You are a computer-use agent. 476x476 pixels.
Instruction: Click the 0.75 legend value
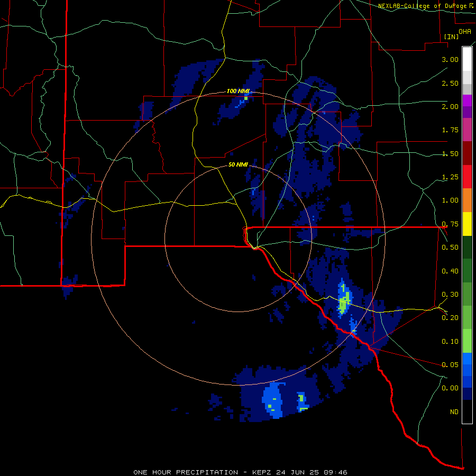450,224
